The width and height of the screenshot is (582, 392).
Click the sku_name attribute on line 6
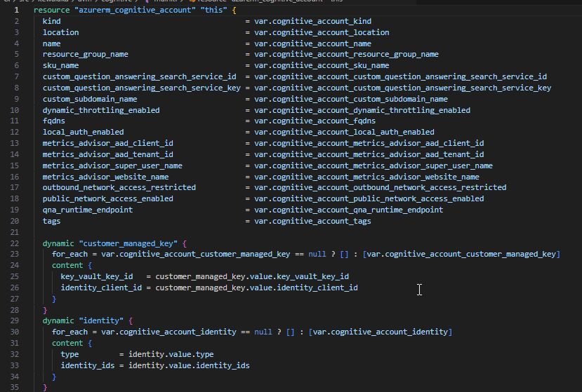tap(61, 65)
